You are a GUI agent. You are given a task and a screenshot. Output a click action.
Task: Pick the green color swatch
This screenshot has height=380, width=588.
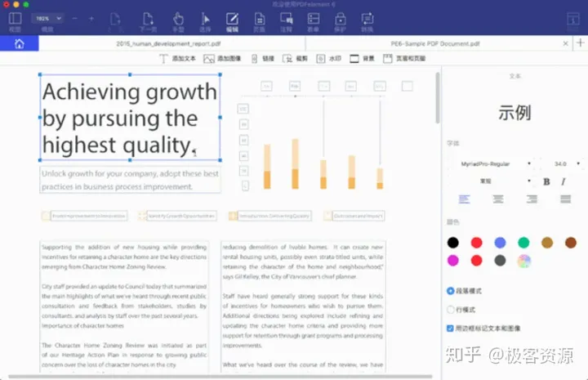pos(523,243)
